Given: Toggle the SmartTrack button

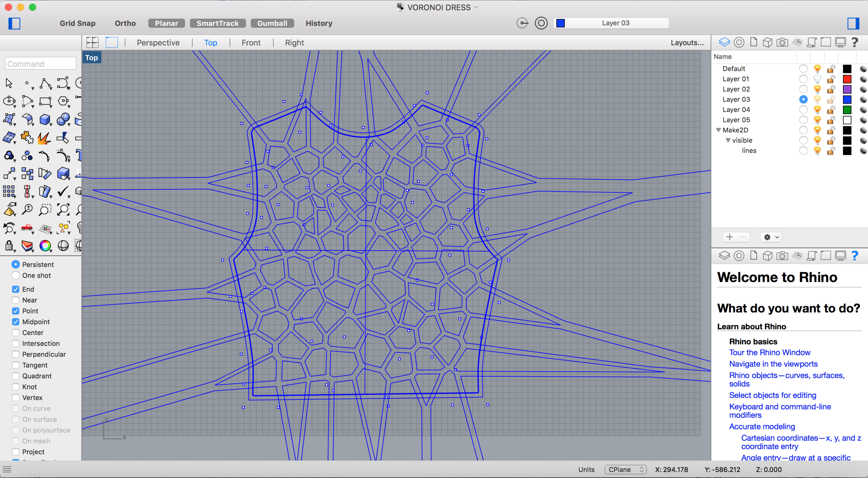Looking at the screenshot, I should tap(218, 23).
